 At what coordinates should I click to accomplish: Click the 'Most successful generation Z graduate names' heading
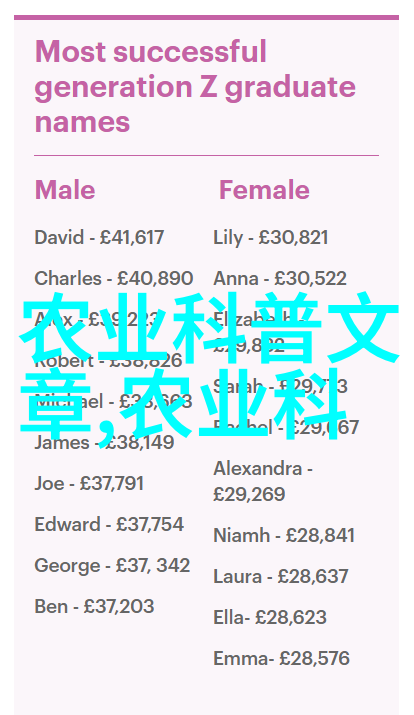(195, 87)
